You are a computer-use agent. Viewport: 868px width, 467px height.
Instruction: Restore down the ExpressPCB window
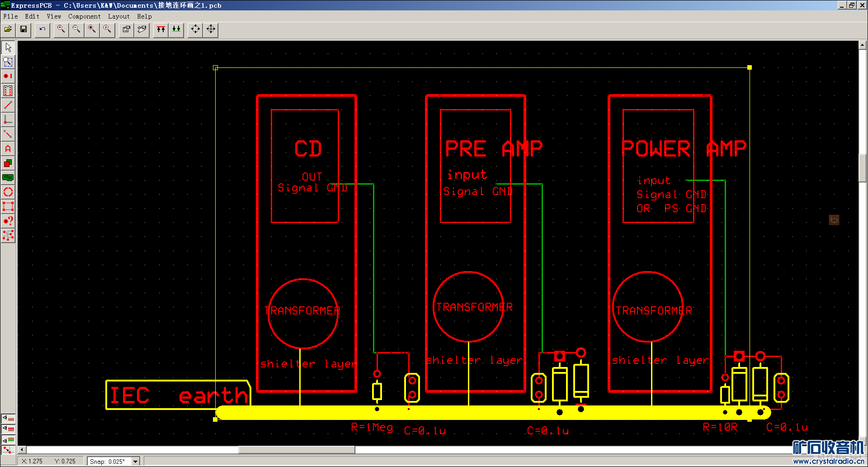point(852,5)
